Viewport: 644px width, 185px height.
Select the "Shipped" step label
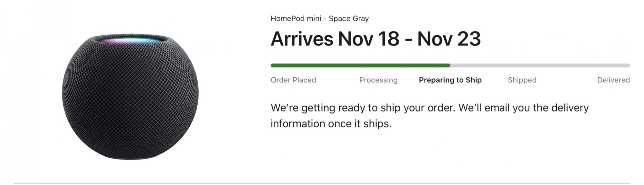point(522,80)
